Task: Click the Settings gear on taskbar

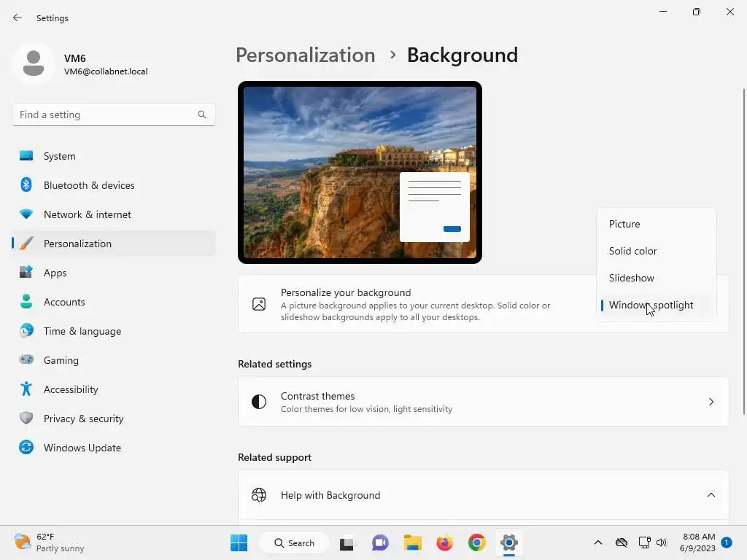Action: click(x=508, y=542)
